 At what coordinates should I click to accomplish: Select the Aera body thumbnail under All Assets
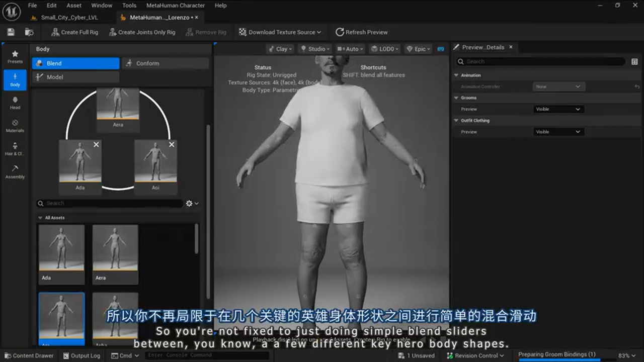[x=115, y=253]
